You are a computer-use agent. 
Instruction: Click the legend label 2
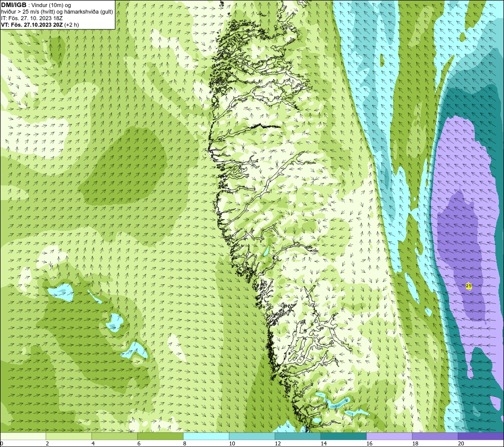click(47, 443)
